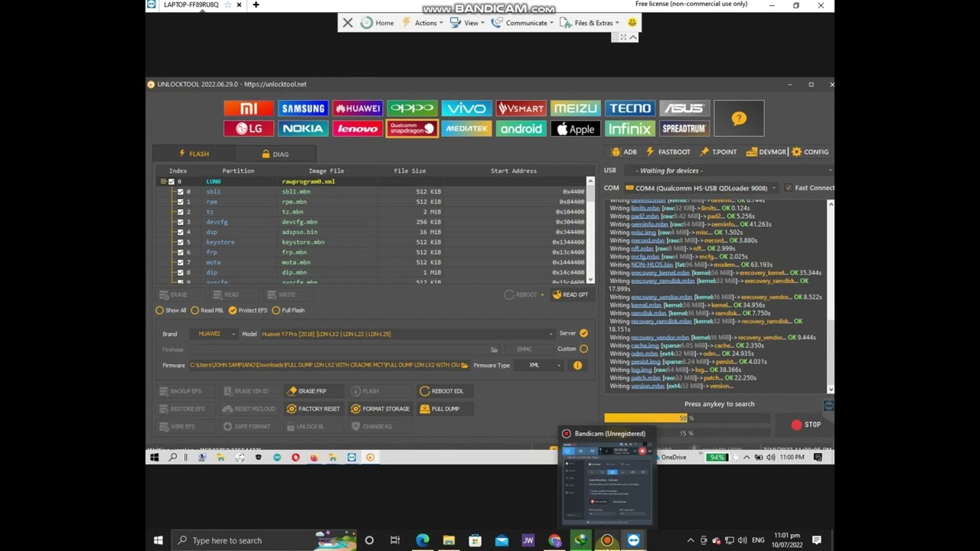
Task: Select the ASUS brand icon
Action: coord(684,109)
